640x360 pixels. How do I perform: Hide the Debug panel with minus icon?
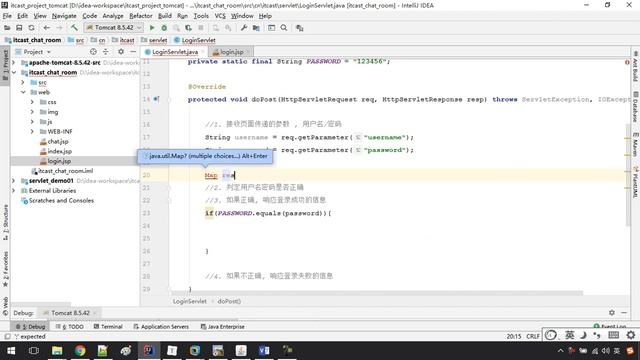(x=624, y=313)
